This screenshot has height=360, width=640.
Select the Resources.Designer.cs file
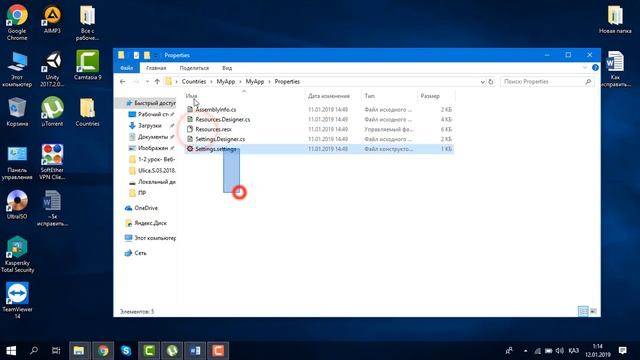click(x=222, y=120)
